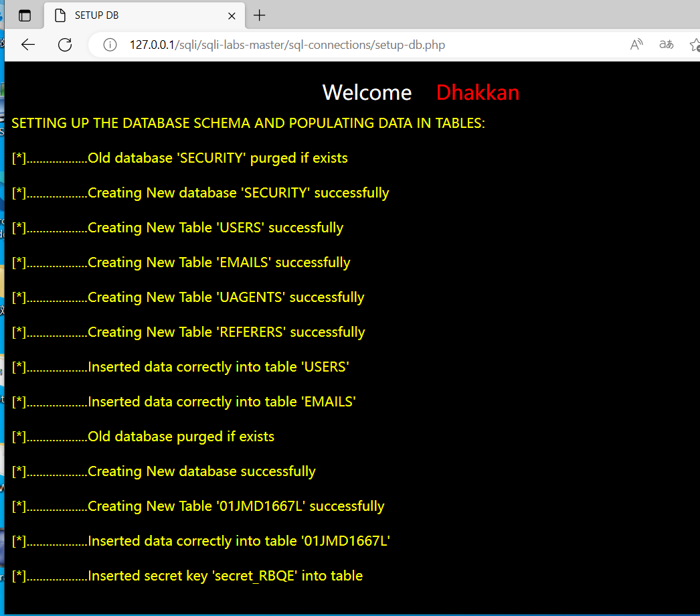Refresh the setup-db.php page
This screenshot has height=616, width=700.
[64, 44]
